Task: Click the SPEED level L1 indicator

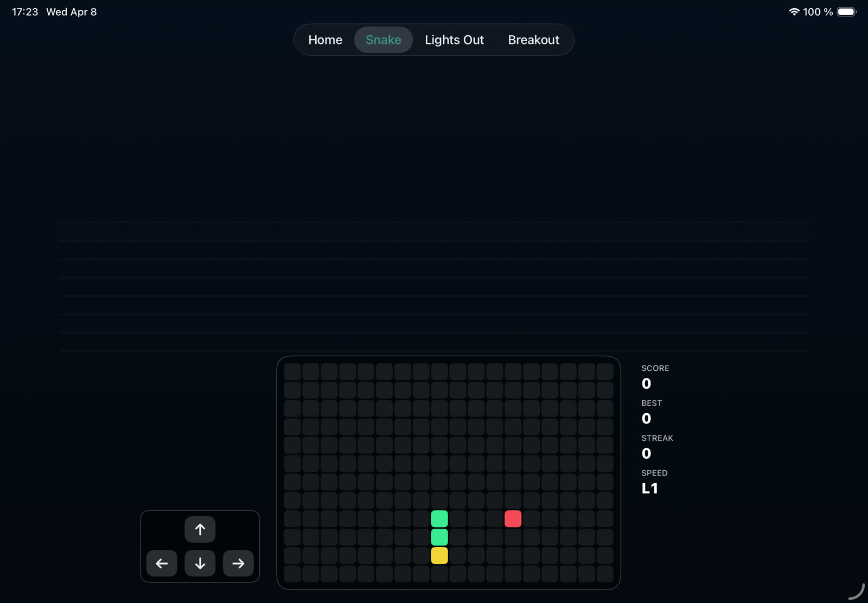Action: 649,489
